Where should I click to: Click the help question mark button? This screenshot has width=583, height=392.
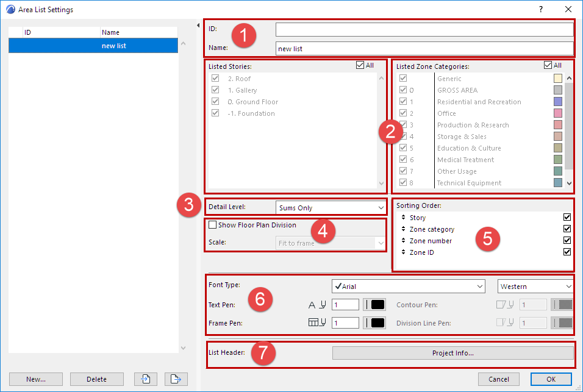point(541,9)
